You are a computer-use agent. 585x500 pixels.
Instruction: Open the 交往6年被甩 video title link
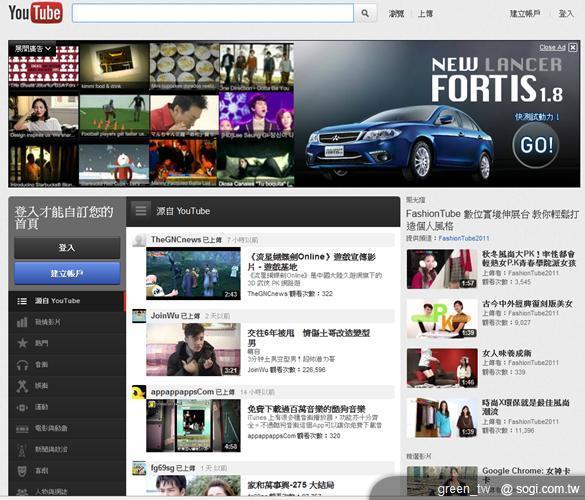309,337
